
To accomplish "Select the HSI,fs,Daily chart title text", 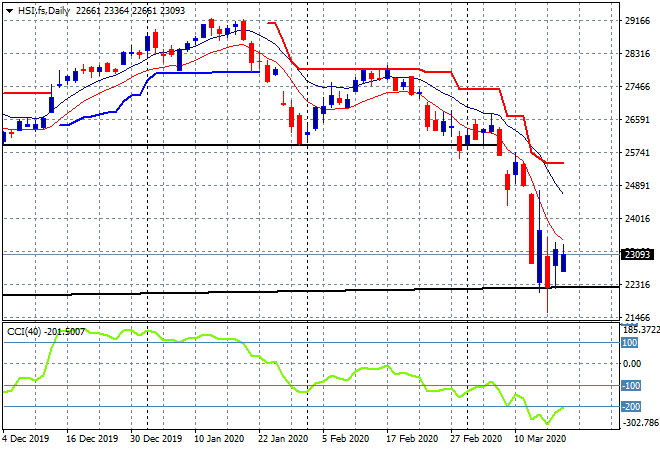I will click(x=43, y=11).
